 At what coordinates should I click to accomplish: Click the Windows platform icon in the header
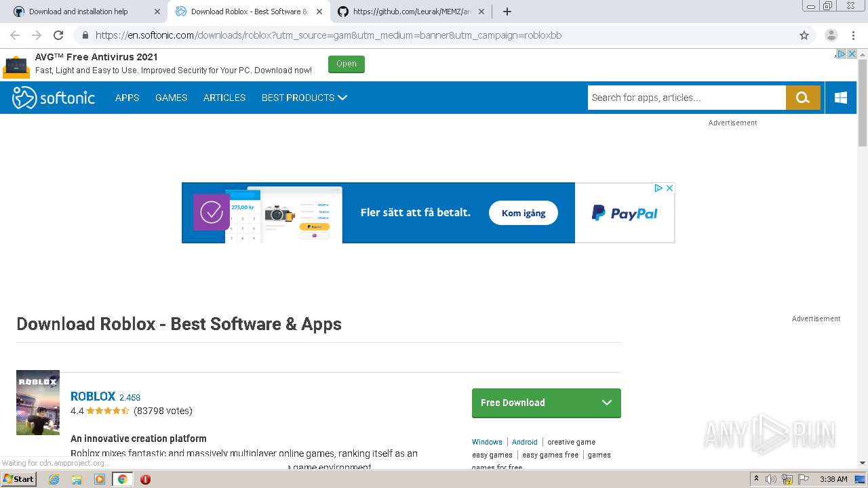841,98
